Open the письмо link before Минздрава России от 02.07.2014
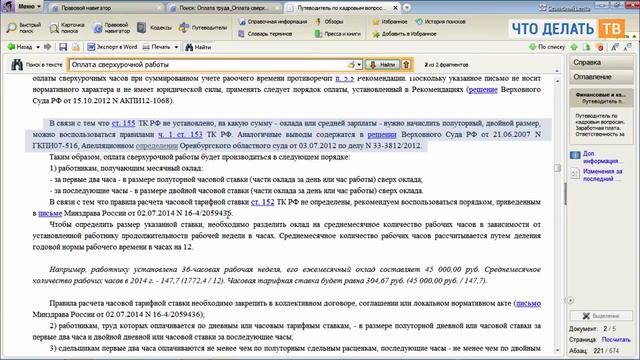The height and width of the screenshot is (360, 640). (x=50, y=213)
